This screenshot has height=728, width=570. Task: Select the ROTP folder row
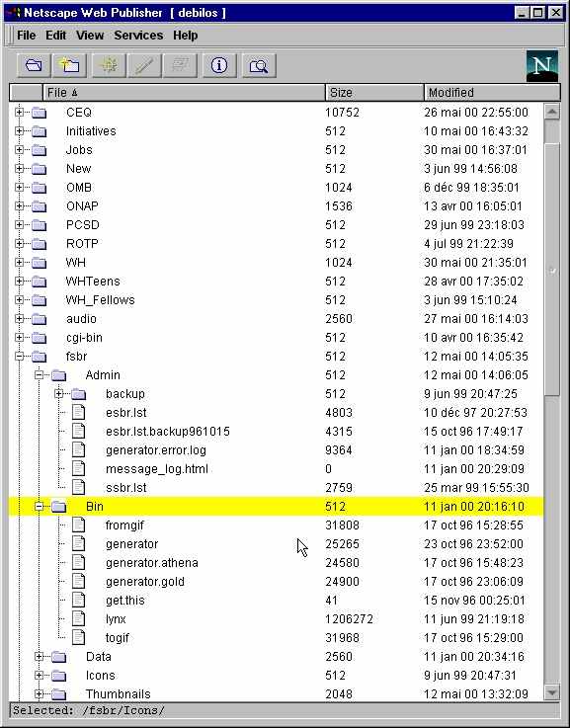[276, 244]
